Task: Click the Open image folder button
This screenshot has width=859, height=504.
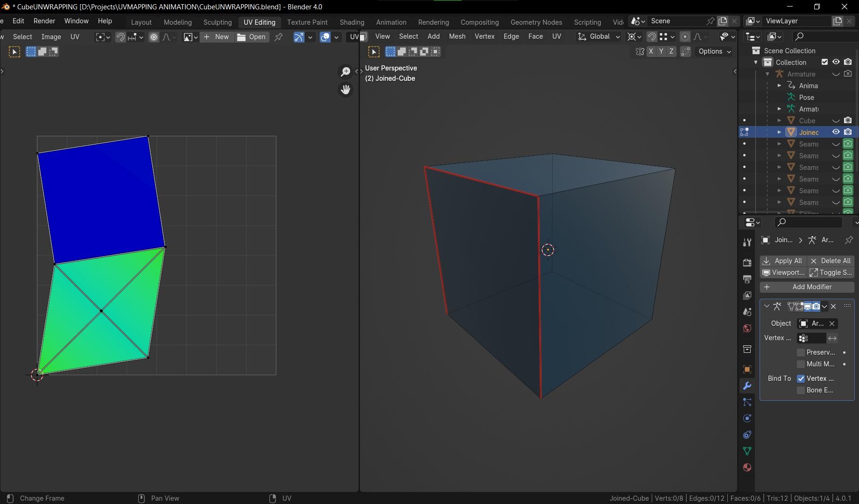Action: [252, 37]
